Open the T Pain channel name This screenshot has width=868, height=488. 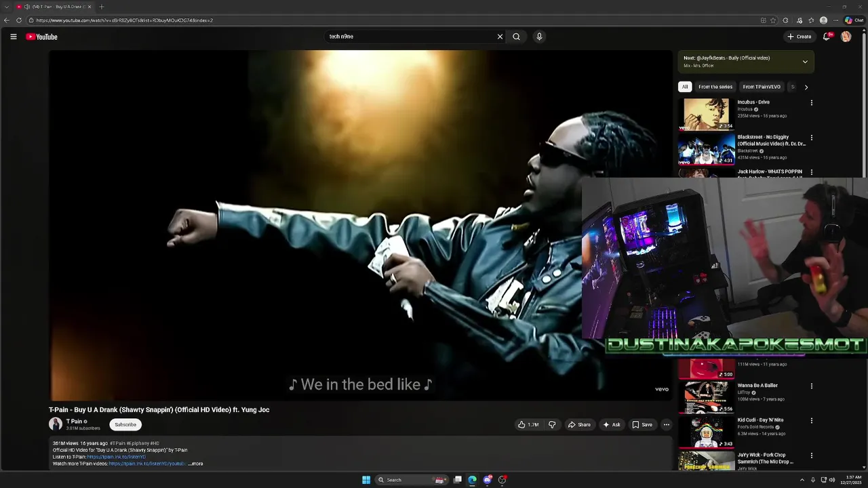click(x=74, y=422)
